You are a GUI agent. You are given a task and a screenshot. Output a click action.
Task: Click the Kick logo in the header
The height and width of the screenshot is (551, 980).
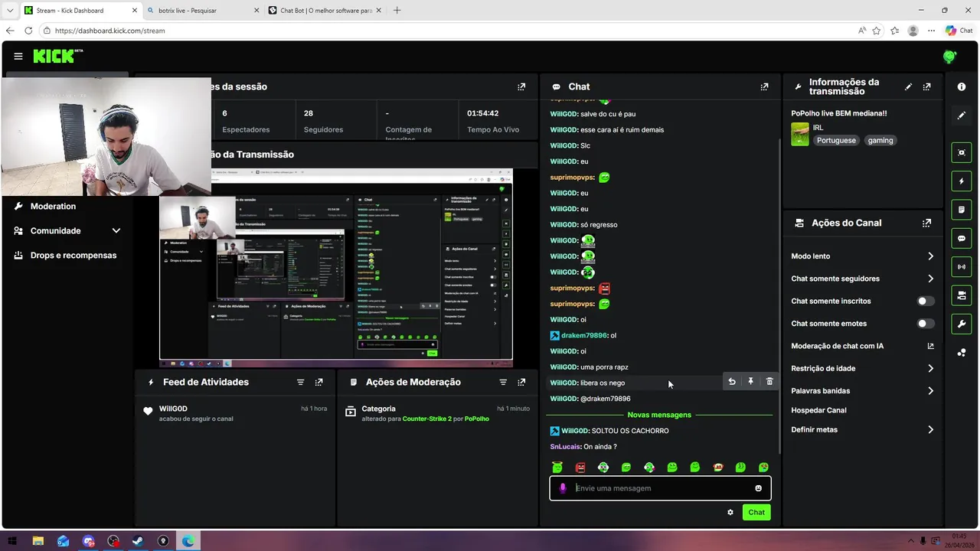pyautogui.click(x=58, y=57)
